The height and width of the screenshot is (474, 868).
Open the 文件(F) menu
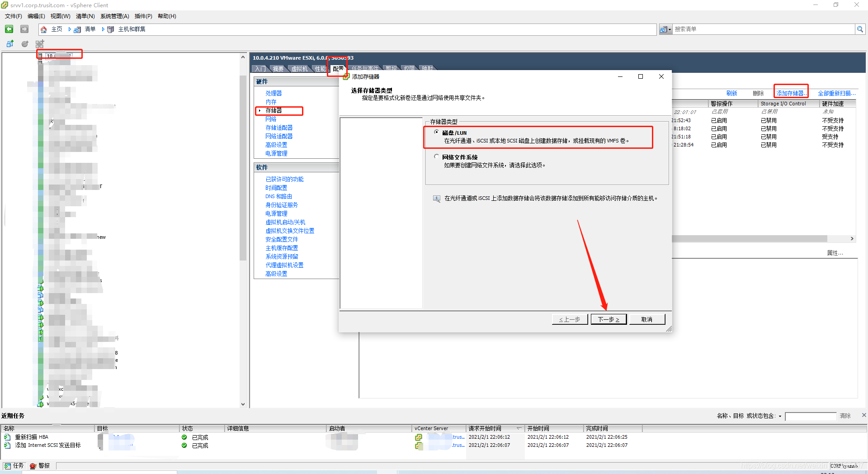(x=14, y=16)
